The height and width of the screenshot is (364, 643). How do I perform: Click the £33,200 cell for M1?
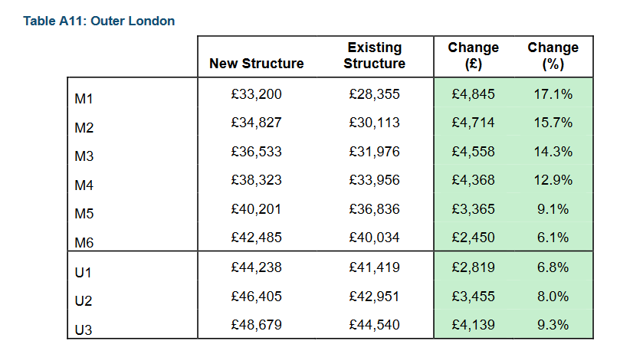tap(256, 94)
